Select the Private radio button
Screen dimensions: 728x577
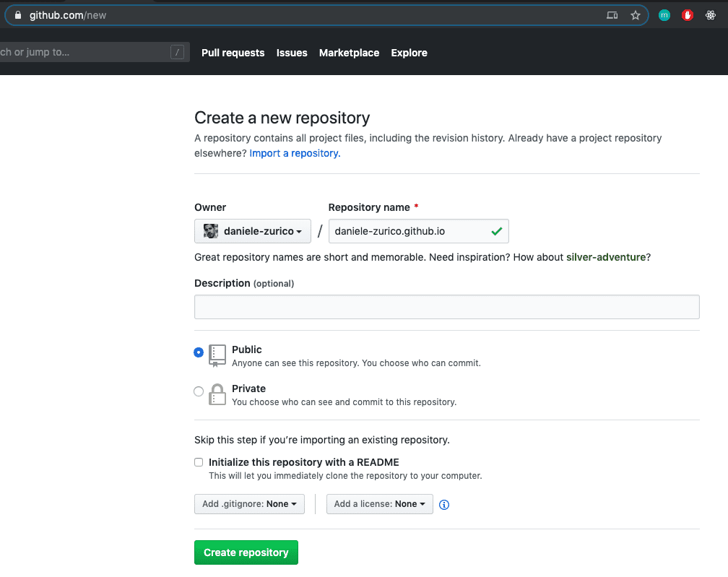pos(199,391)
